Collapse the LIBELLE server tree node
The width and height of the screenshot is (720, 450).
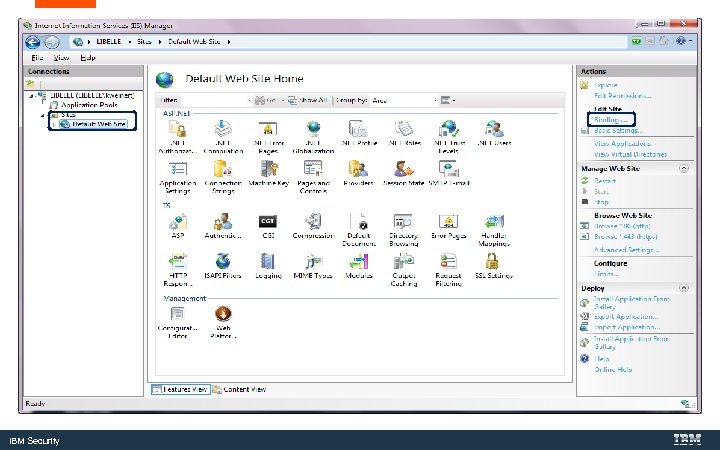pos(32,96)
